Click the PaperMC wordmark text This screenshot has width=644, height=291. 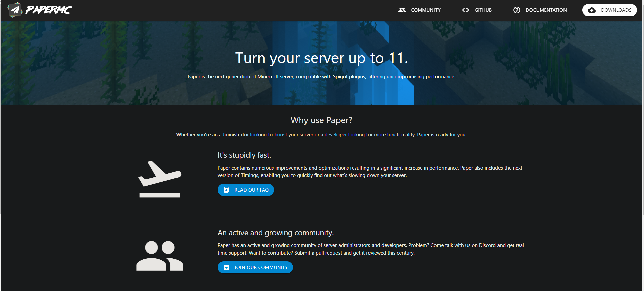[49, 10]
